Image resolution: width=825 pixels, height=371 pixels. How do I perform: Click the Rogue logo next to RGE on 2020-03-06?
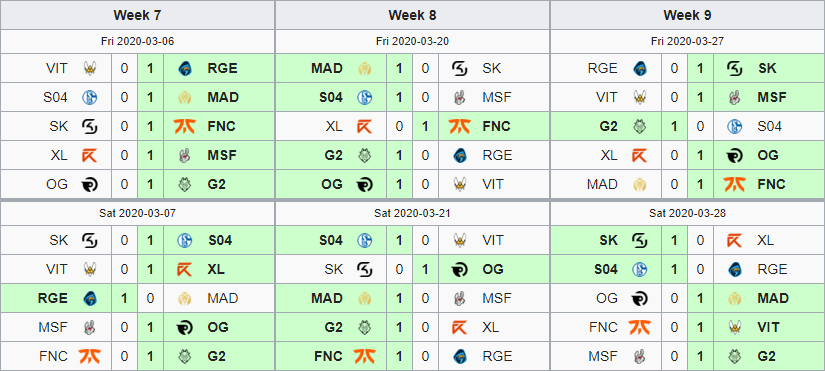click(185, 68)
